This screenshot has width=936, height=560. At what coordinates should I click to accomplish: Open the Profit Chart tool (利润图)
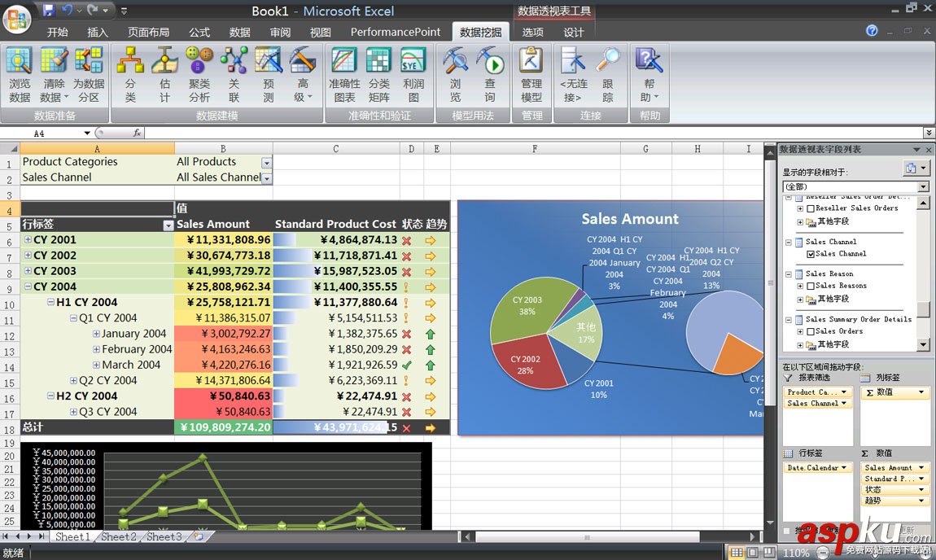(413, 75)
